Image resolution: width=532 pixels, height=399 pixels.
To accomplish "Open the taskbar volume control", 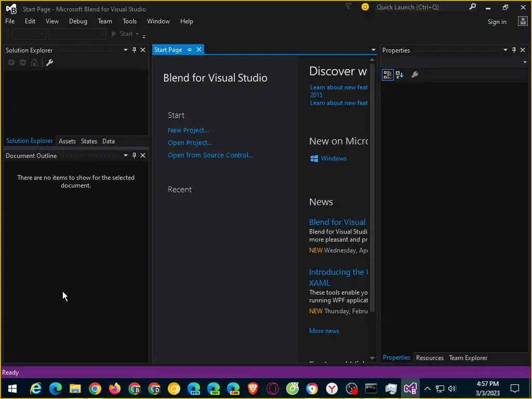I will [x=452, y=389].
